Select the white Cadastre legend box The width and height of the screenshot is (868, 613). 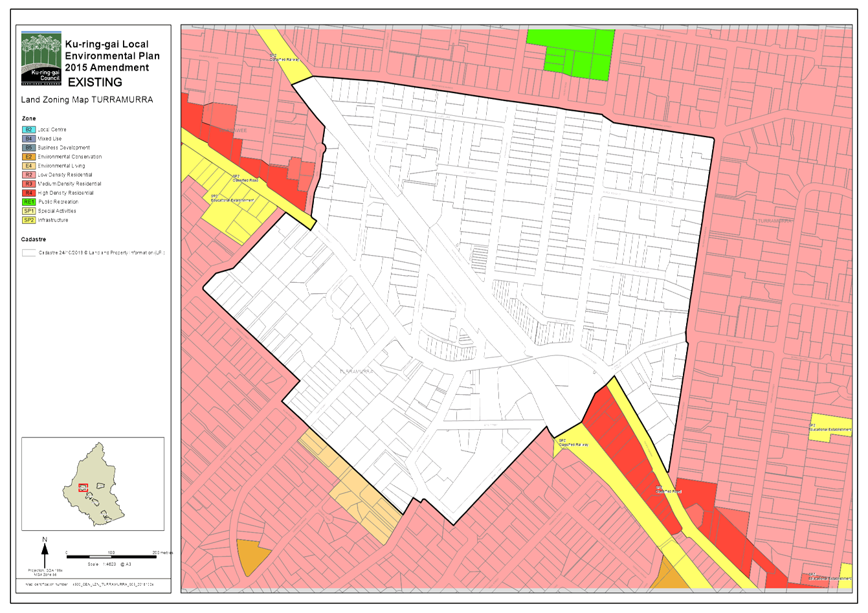tap(28, 253)
